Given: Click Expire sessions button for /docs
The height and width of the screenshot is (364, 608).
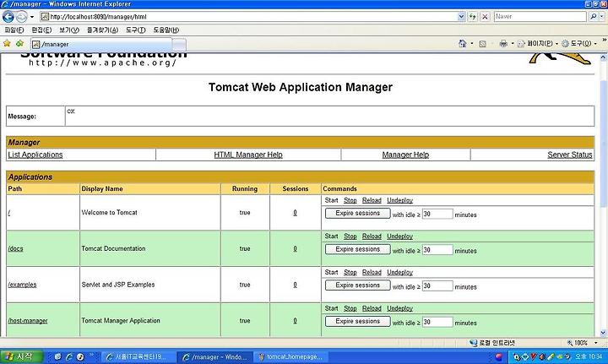Looking at the screenshot, I should pos(357,249).
